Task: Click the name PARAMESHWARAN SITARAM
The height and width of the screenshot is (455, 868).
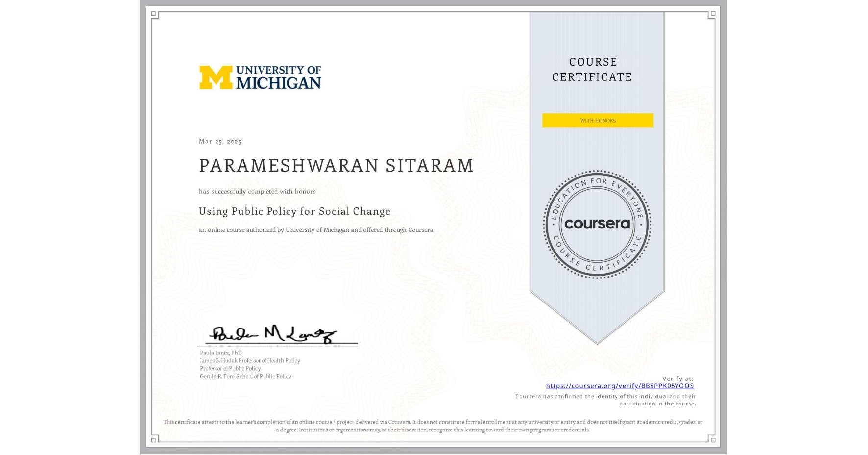Action: pyautogui.click(x=336, y=166)
